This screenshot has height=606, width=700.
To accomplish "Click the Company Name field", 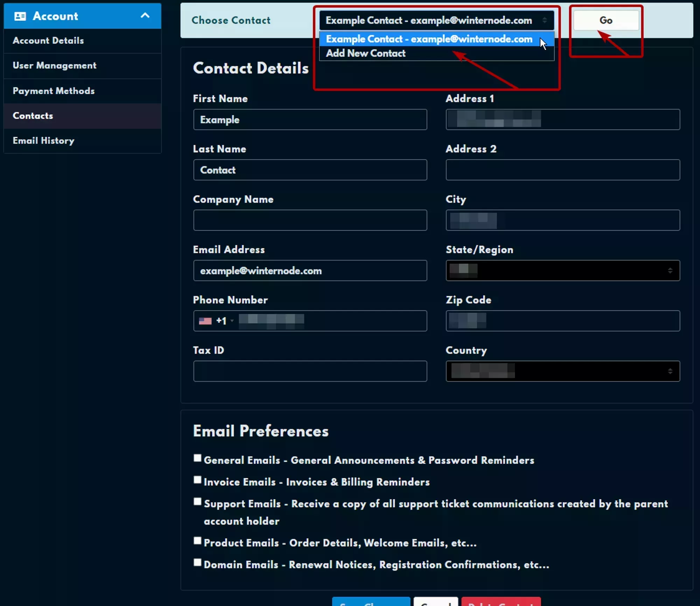I will click(310, 220).
